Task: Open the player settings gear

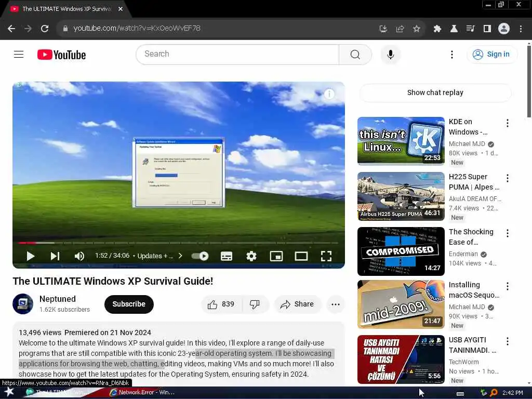Action: 251,256
